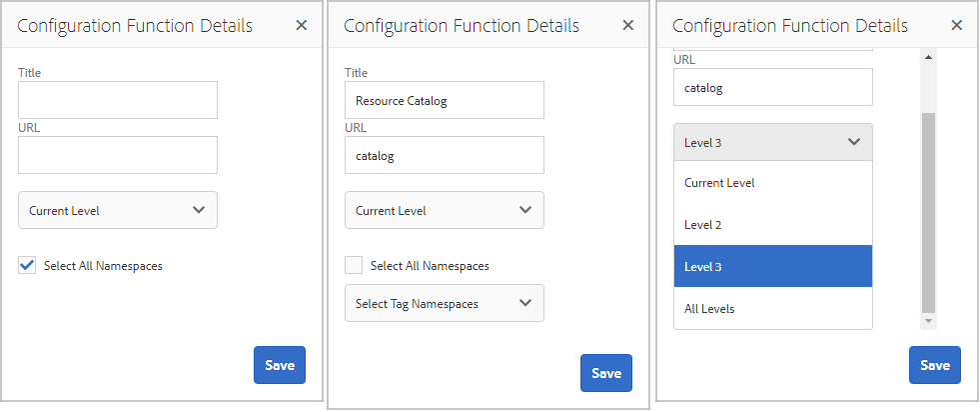Uncheck the checked Select All Namespaces box
The height and width of the screenshot is (412, 980).
point(27,266)
